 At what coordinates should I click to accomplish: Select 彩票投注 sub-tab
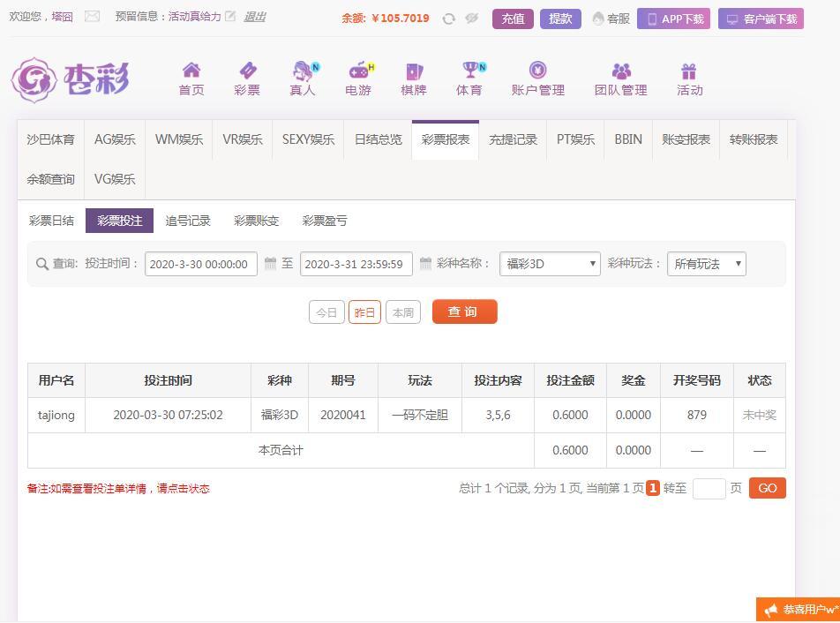119,221
